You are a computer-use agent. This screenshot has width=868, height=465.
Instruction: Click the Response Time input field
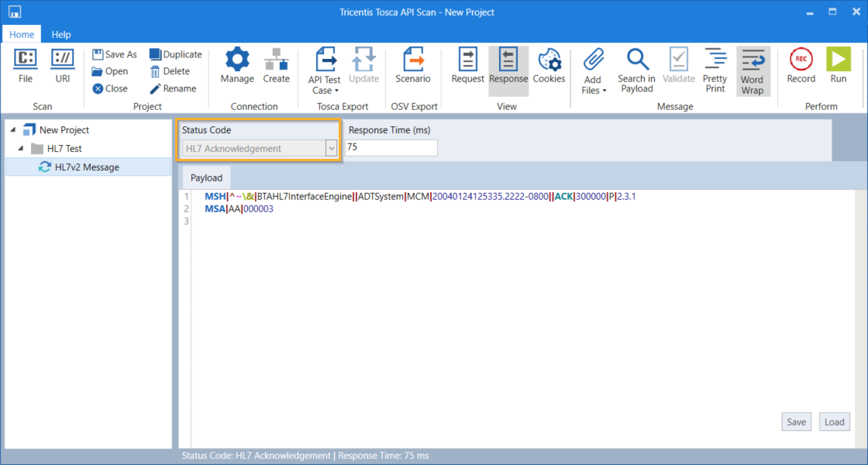(x=391, y=148)
